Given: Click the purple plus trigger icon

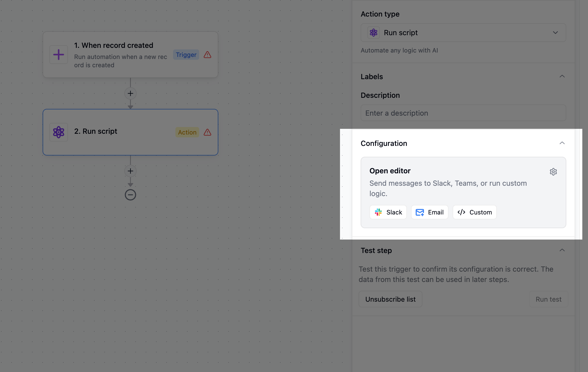Looking at the screenshot, I should pos(59,55).
